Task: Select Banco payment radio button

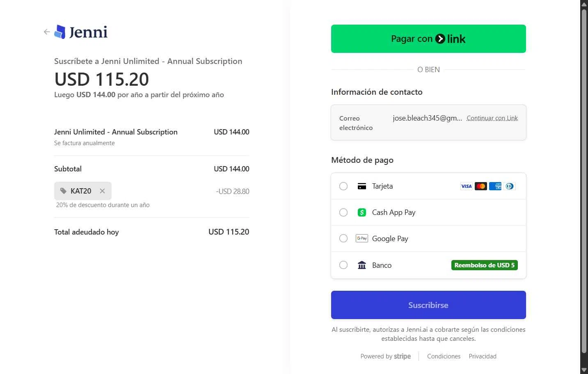Action: [343, 265]
